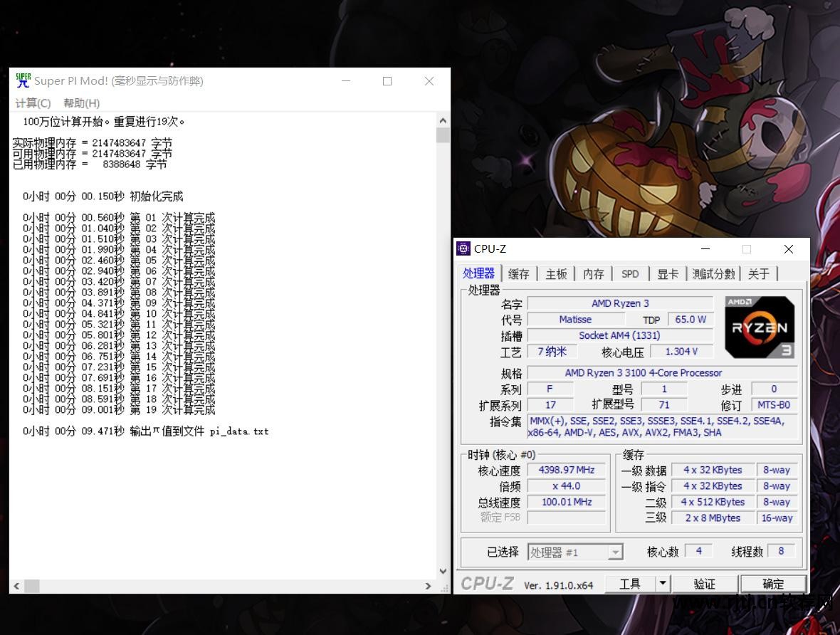Click the AMD Ryzen 3 logo image
This screenshot has width=840, height=635.
760,327
